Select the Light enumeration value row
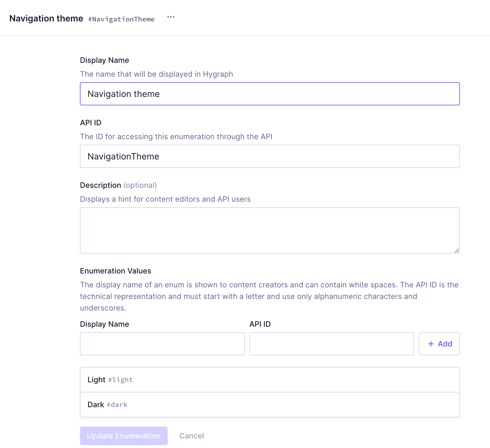The image size is (490, 448). point(269,379)
